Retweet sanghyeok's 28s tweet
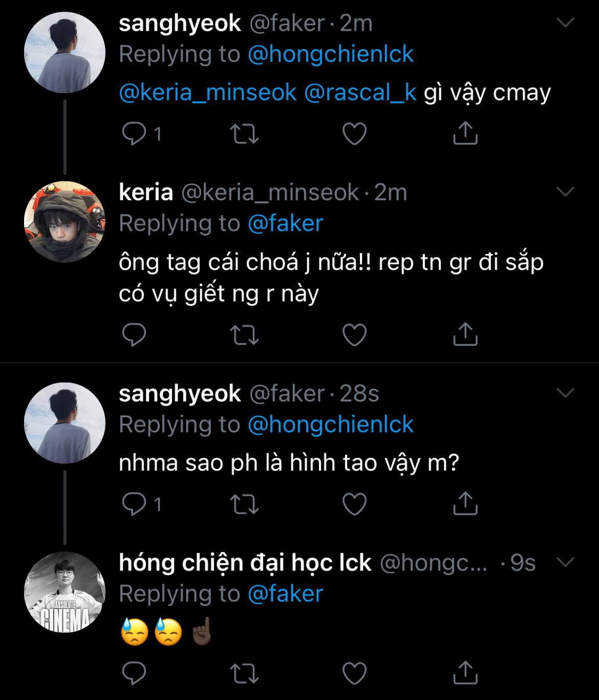The image size is (599, 700). (x=244, y=504)
